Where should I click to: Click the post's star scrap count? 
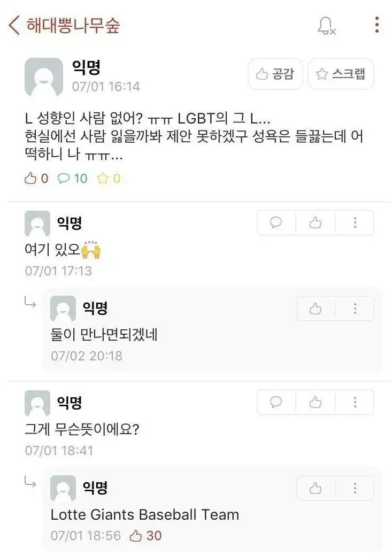pyautogui.click(x=102, y=179)
